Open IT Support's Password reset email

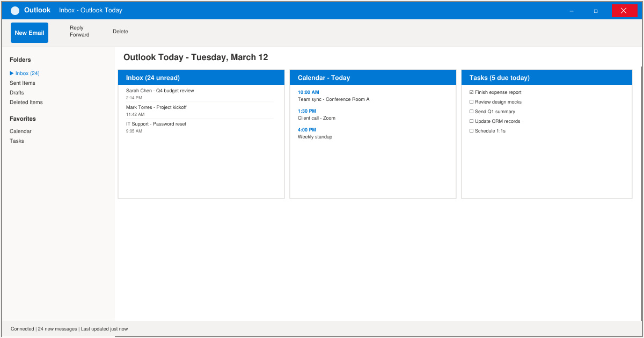pyautogui.click(x=156, y=124)
